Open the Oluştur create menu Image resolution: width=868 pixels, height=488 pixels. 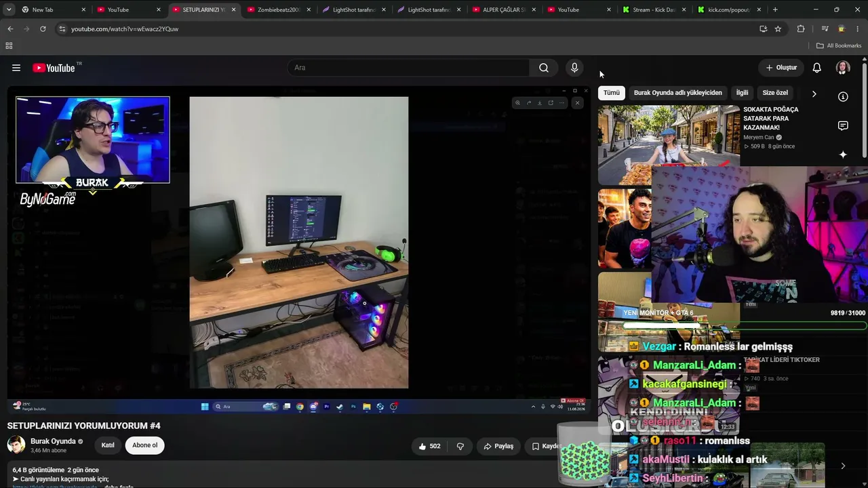coord(781,68)
